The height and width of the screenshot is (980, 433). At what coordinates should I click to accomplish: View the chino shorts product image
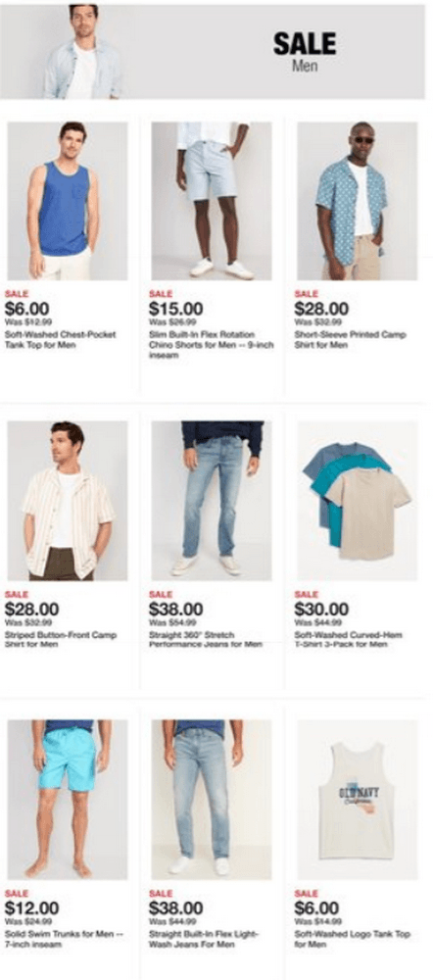[x=212, y=201]
